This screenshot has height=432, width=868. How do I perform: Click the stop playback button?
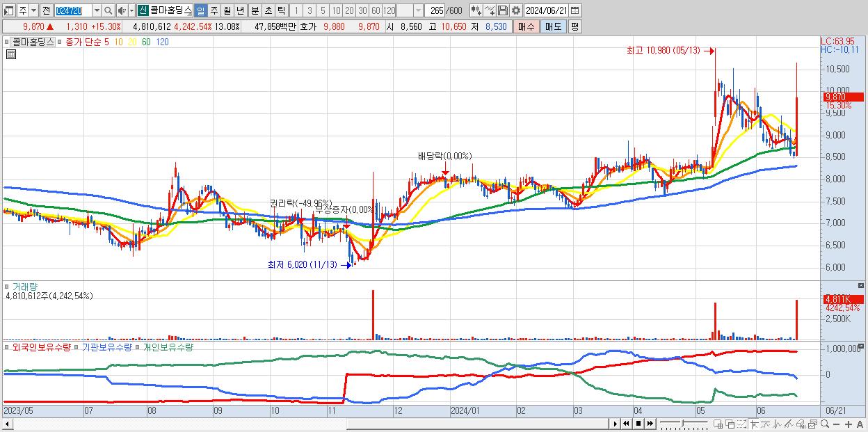pos(638,424)
